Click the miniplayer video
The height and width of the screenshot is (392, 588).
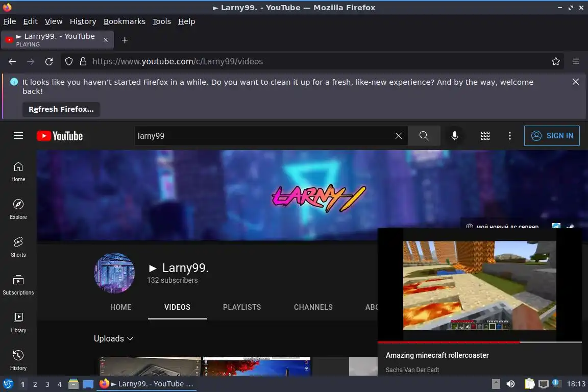[479, 285]
